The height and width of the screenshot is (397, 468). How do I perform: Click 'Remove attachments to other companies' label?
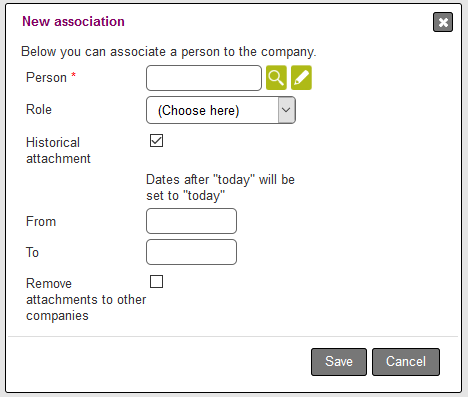click(x=86, y=299)
